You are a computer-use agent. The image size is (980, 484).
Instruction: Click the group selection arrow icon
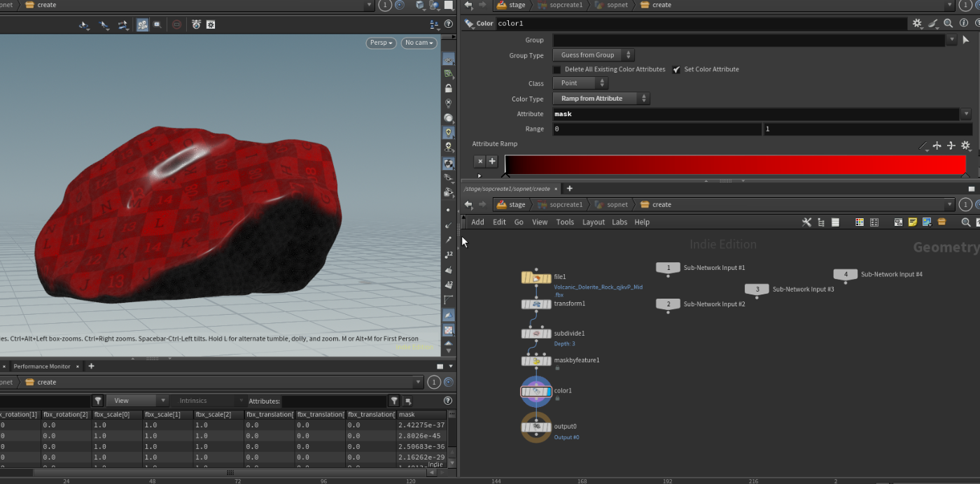(x=966, y=41)
